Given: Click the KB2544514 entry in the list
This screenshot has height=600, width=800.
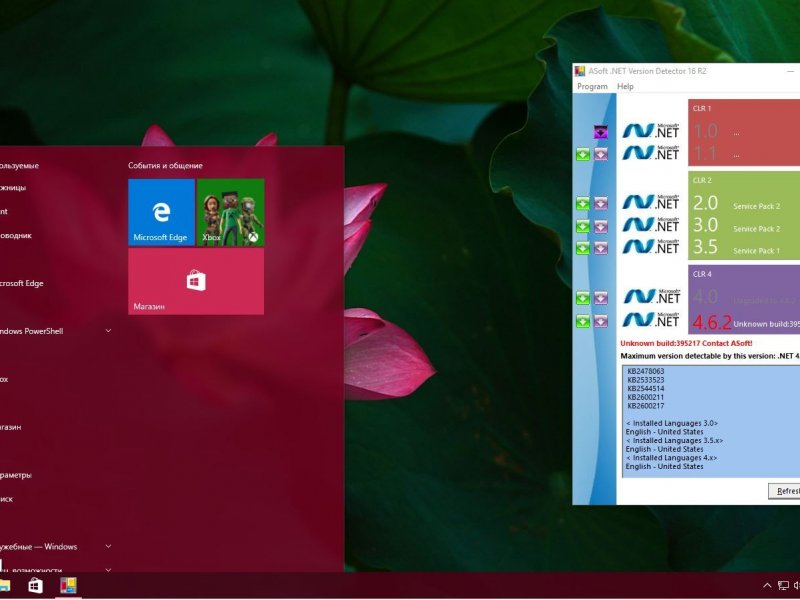Looking at the screenshot, I should pos(645,389).
